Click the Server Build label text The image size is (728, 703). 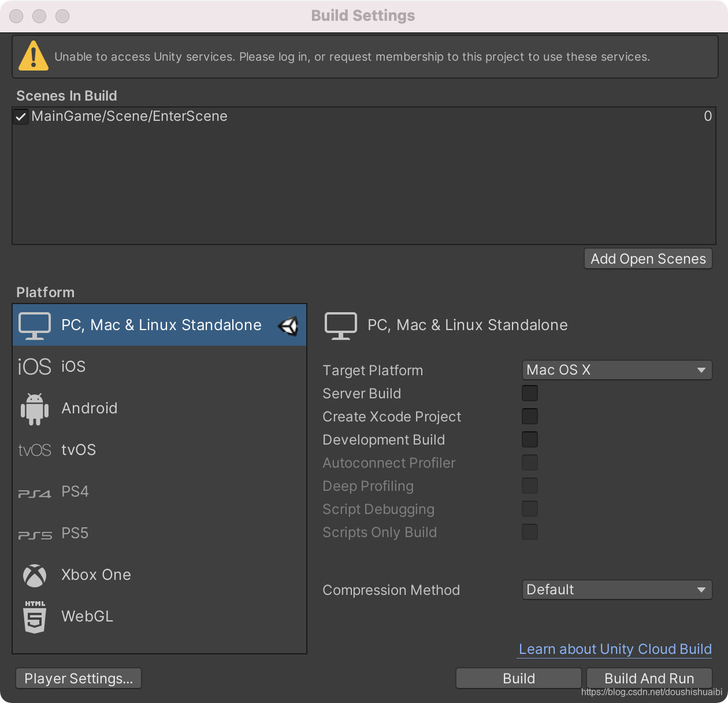(362, 394)
